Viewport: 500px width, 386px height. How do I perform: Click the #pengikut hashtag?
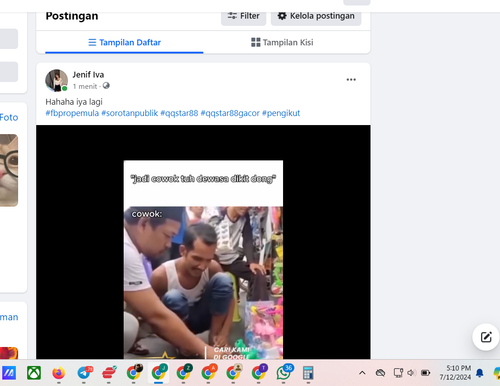click(281, 113)
